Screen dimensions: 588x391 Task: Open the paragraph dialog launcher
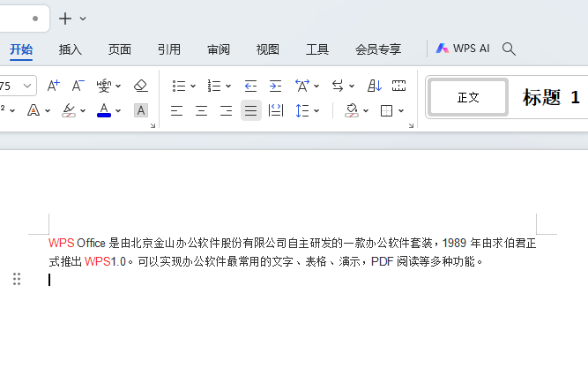pos(411,125)
